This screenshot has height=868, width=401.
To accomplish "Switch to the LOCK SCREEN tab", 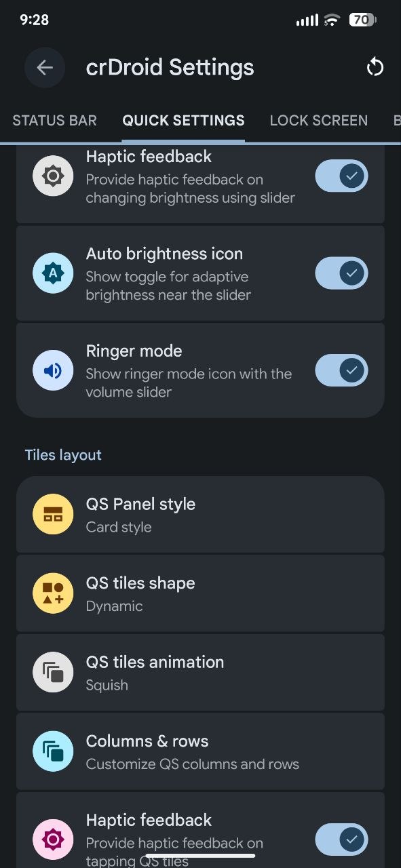I will point(319,121).
